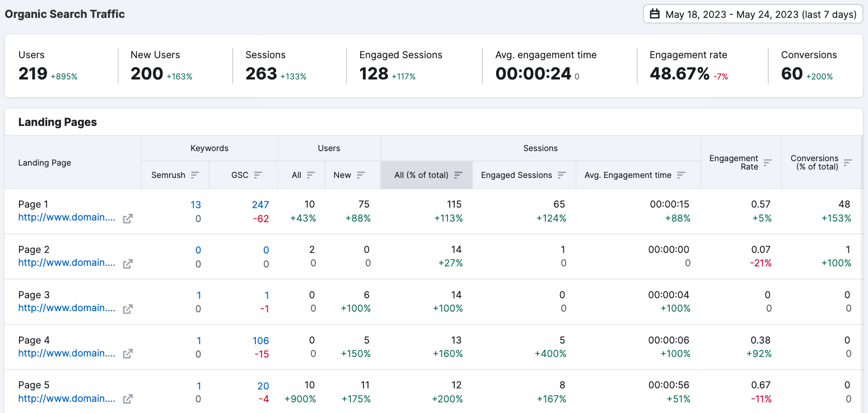Sort by Engagement Rate column icon
The image size is (868, 413).
pos(768,162)
